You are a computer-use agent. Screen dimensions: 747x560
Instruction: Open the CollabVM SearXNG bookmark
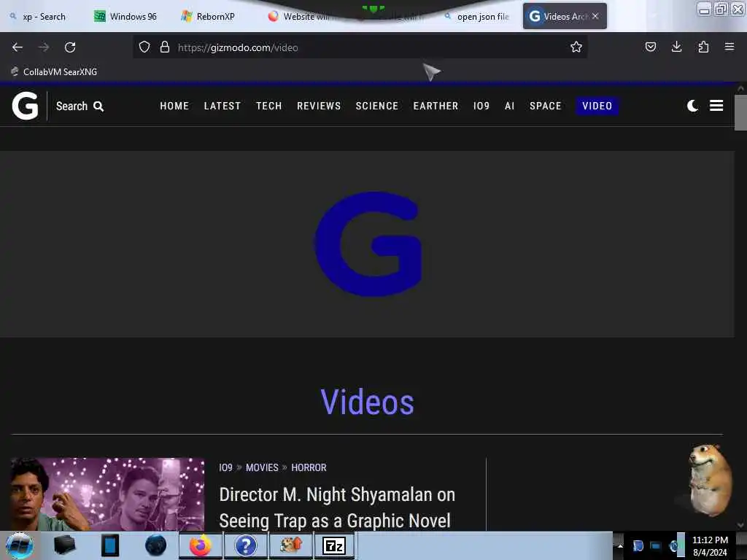pos(54,72)
